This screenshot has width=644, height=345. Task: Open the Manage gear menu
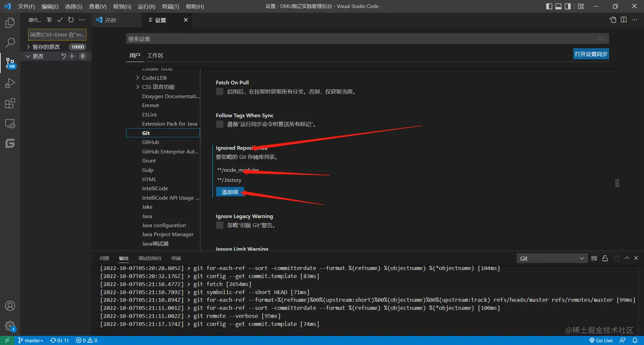tap(10, 326)
